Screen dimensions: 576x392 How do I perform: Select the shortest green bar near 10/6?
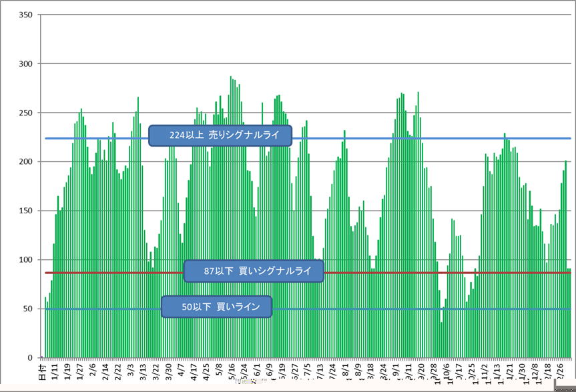(x=442, y=340)
